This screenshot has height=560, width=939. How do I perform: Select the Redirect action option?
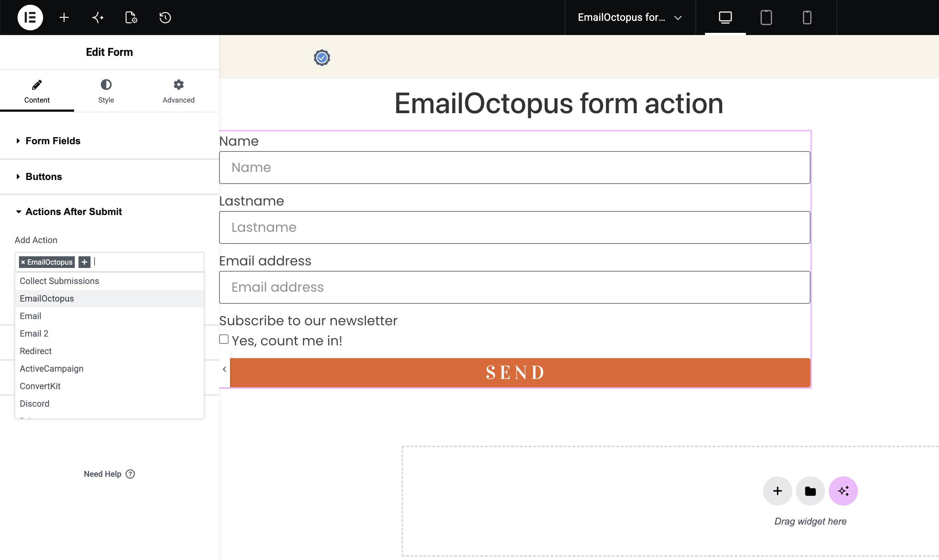pyautogui.click(x=110, y=351)
